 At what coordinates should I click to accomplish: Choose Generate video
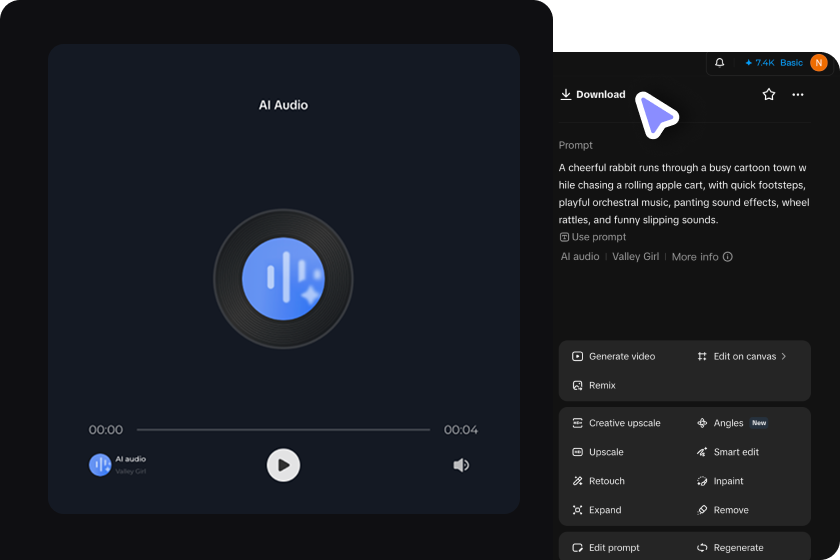pyautogui.click(x=614, y=356)
